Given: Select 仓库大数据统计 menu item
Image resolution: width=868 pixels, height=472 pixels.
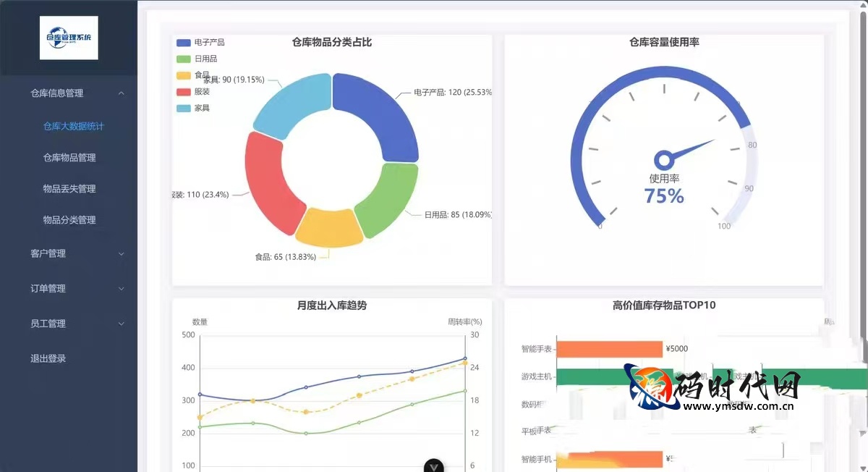Looking at the screenshot, I should tap(74, 126).
